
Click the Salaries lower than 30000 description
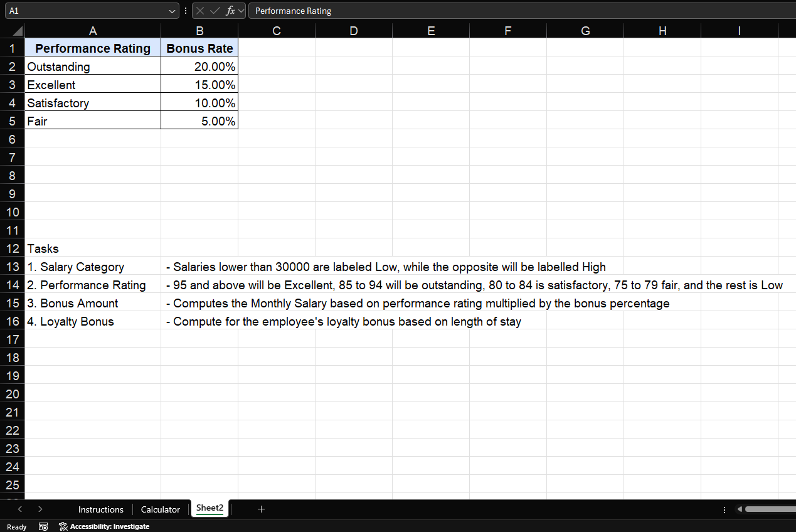tap(386, 267)
